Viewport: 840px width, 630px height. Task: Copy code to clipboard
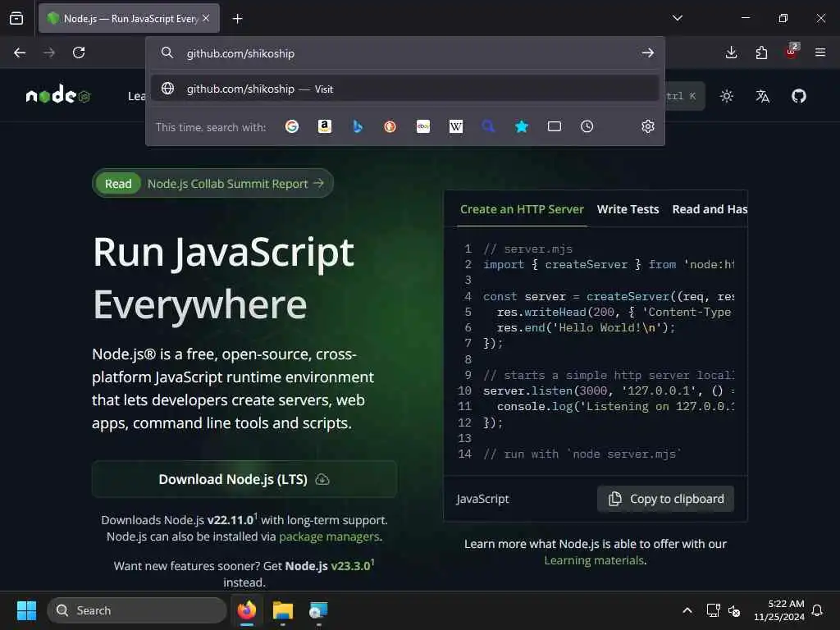pyautogui.click(x=665, y=499)
